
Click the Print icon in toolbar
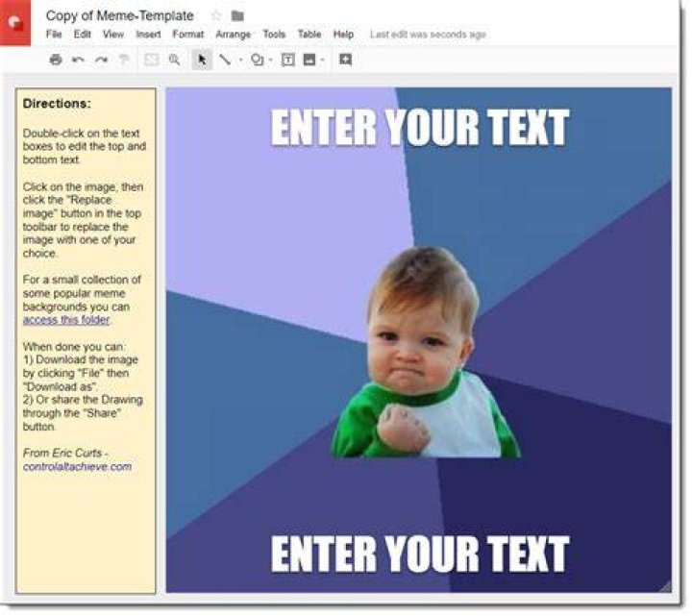56,60
